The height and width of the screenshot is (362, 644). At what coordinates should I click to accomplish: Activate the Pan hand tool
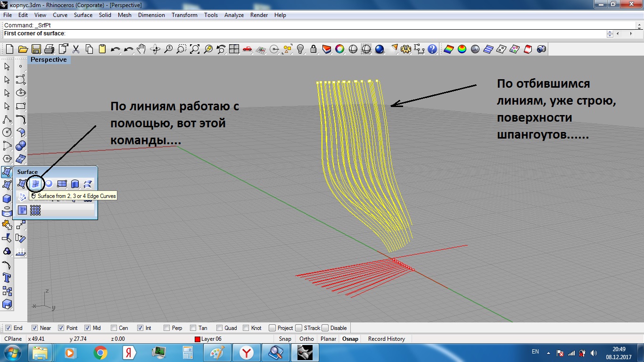[141, 49]
